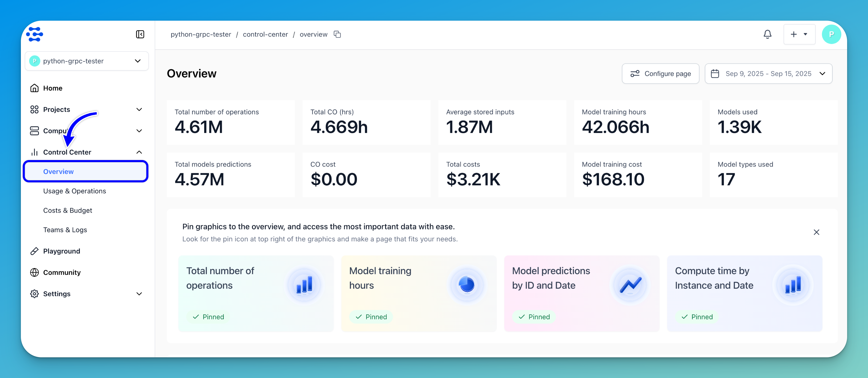Click the Clarifai logo in the top-left corner
The width and height of the screenshot is (868, 378).
tap(35, 34)
